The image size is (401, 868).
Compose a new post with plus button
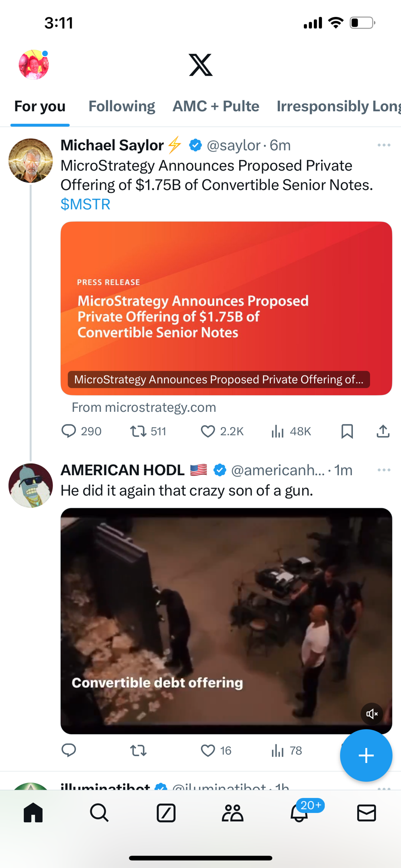[x=366, y=755]
